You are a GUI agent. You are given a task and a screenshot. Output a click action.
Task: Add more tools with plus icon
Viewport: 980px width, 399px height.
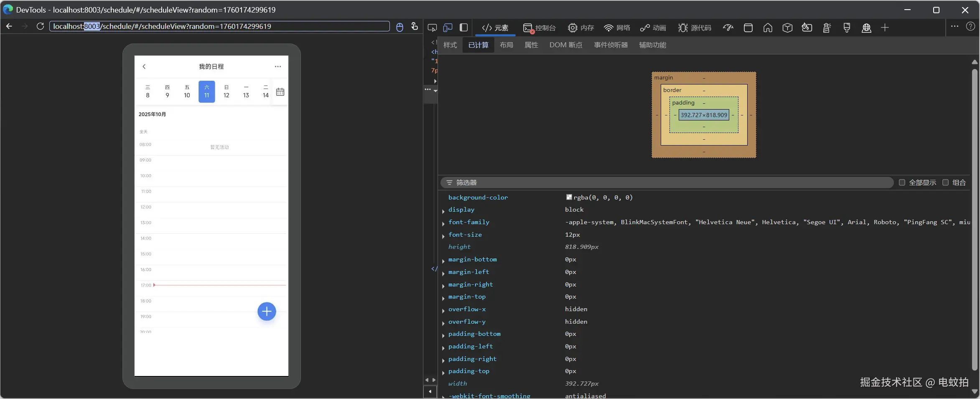885,28
